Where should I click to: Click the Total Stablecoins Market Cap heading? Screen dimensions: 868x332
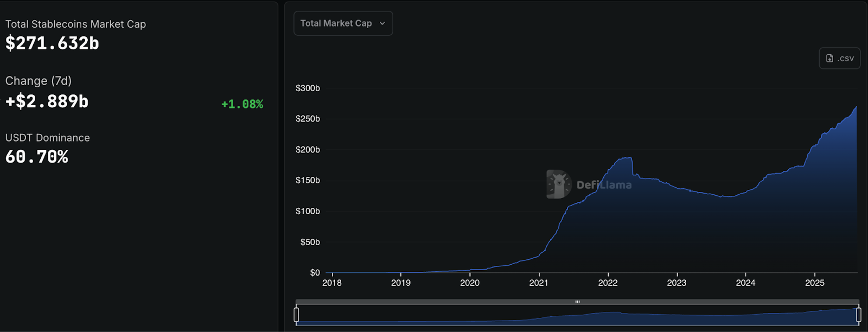pos(75,24)
